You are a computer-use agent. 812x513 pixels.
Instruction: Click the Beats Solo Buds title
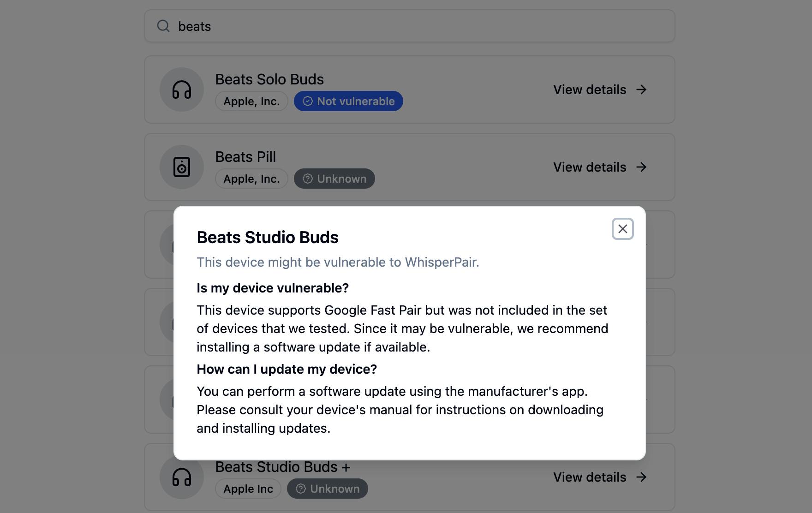pyautogui.click(x=269, y=79)
